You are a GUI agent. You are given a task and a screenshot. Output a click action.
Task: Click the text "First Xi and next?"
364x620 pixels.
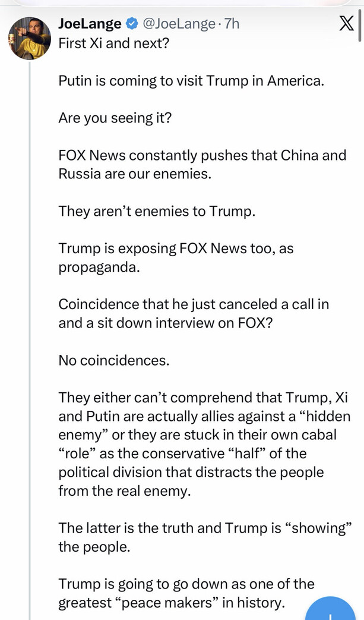pos(113,43)
